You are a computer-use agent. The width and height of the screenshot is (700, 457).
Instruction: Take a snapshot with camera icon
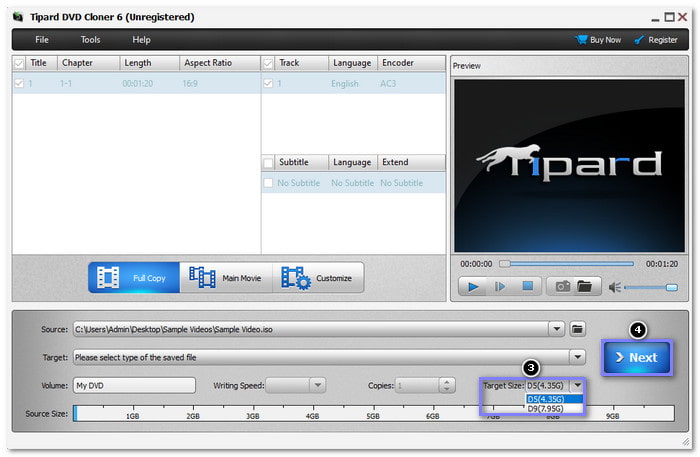tap(562, 286)
